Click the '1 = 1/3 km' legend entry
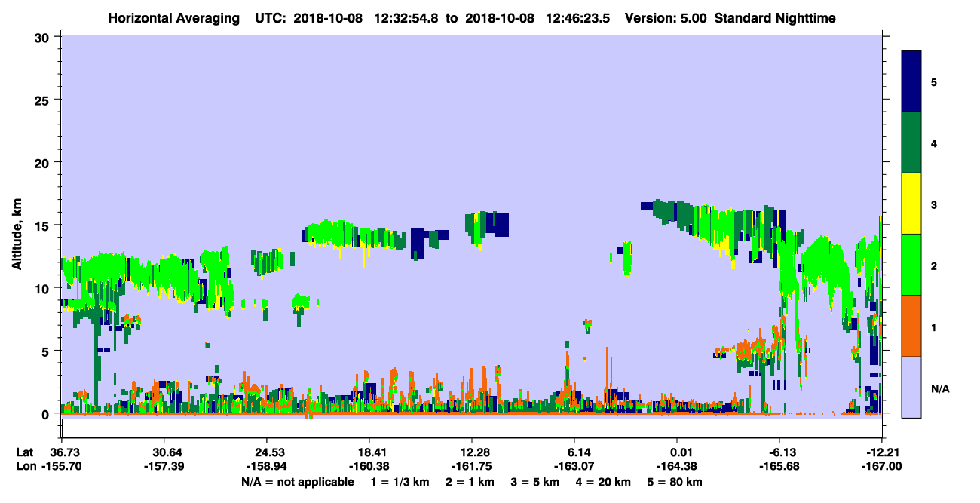This screenshot has height=503, width=980. 401,482
